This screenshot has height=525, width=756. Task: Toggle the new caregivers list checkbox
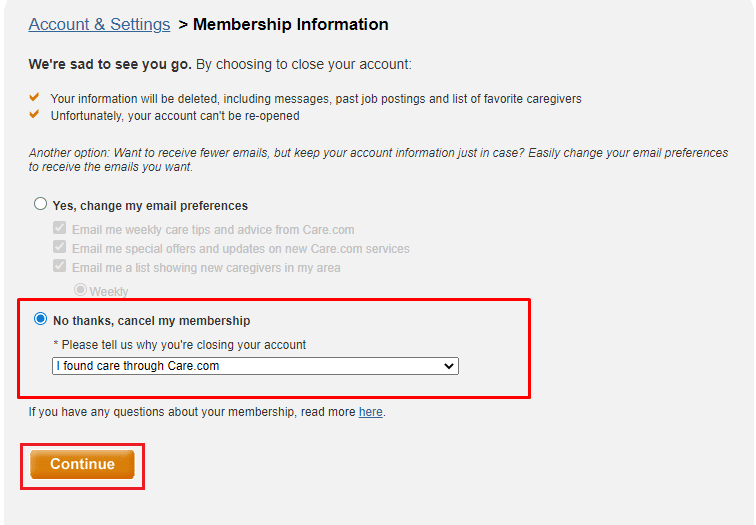[59, 266]
